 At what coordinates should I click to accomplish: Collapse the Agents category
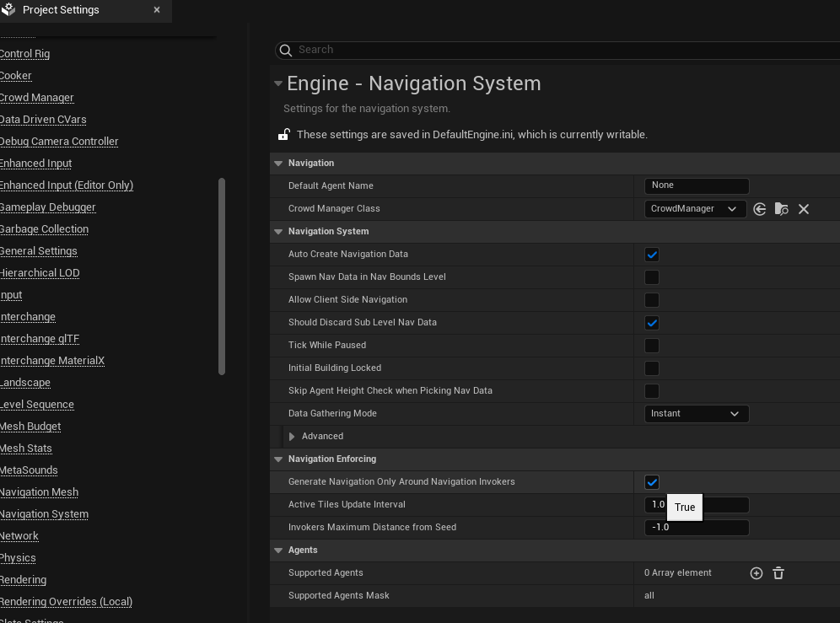[278, 550]
